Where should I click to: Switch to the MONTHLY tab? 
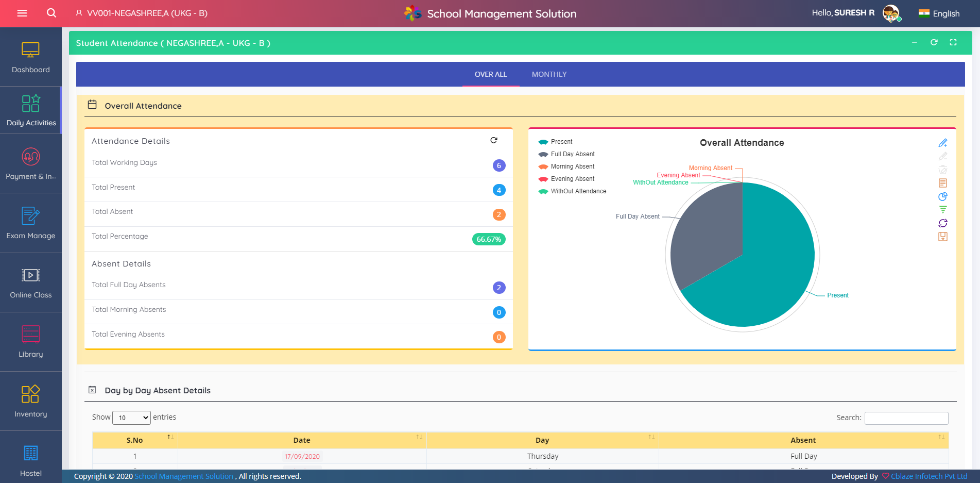[548, 74]
